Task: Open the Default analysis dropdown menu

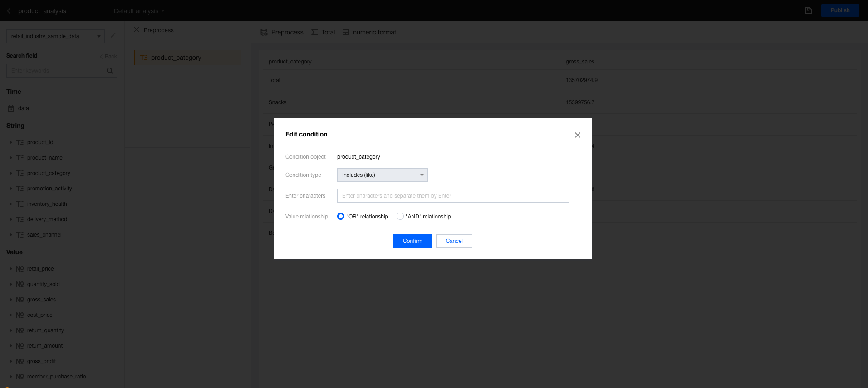Action: tap(139, 11)
